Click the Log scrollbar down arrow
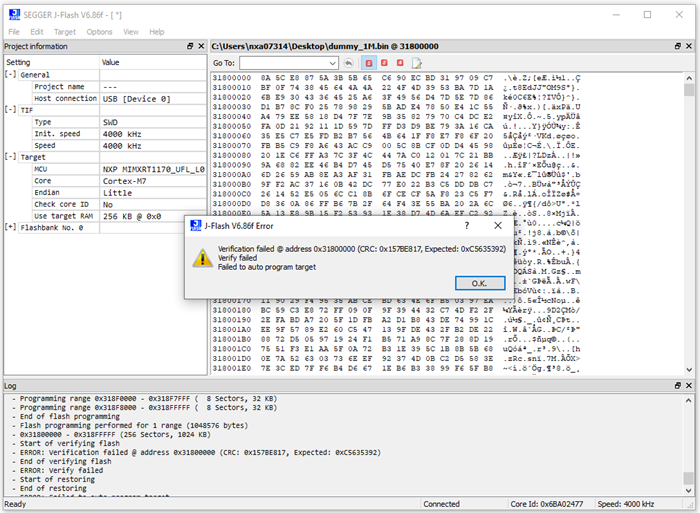Image resolution: width=700 pixels, height=513 pixels. 689,490
